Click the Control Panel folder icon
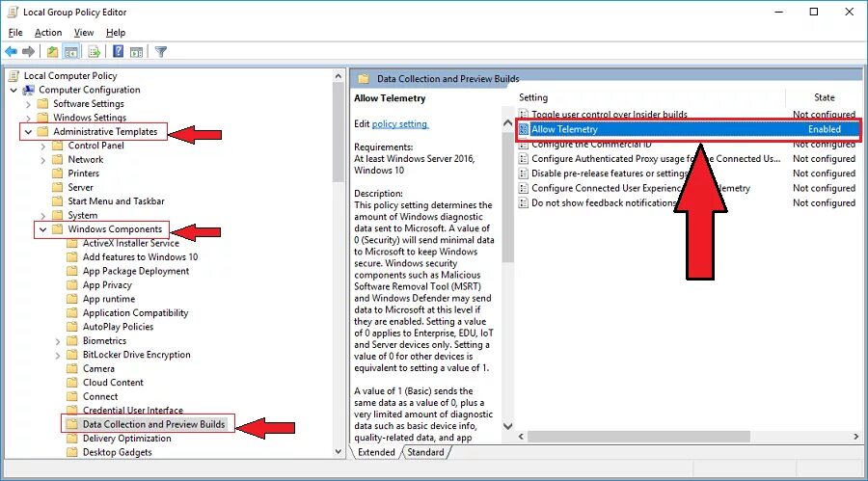868x481 pixels. [58, 146]
